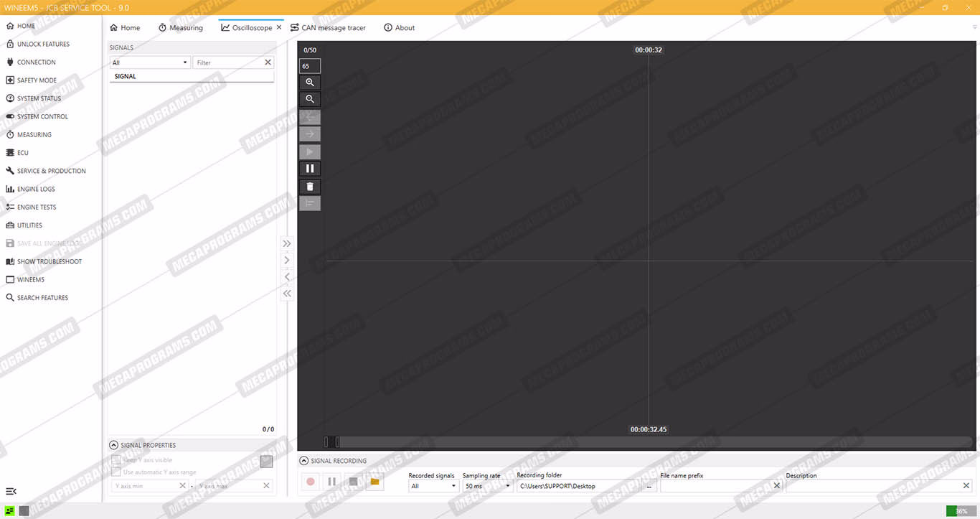The image size is (980, 519).
Task: Open the All signals filter dropdown
Action: [150, 62]
